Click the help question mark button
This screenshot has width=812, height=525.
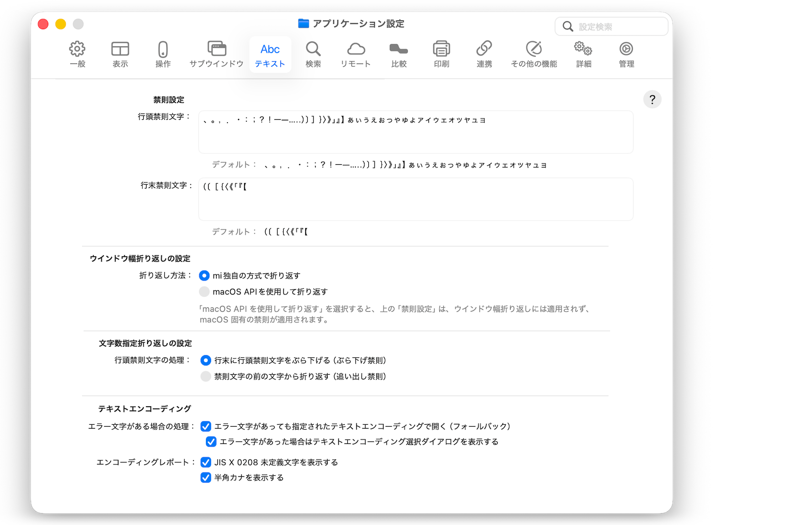click(652, 100)
